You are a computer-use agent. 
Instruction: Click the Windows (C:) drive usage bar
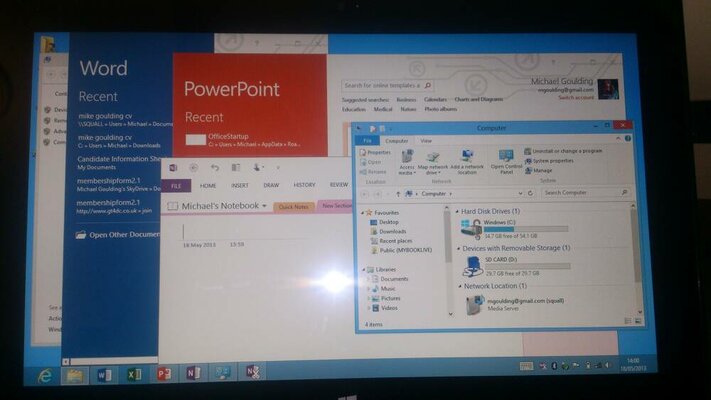(x=526, y=228)
